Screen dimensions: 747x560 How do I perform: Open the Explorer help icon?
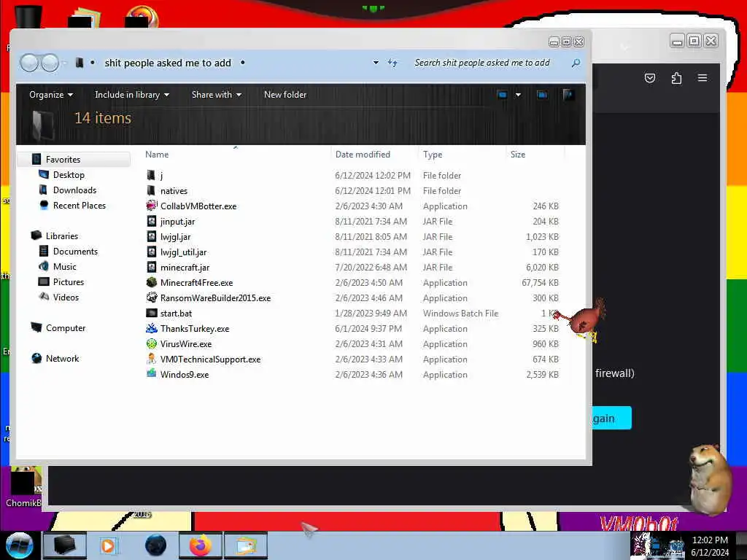[x=568, y=95]
